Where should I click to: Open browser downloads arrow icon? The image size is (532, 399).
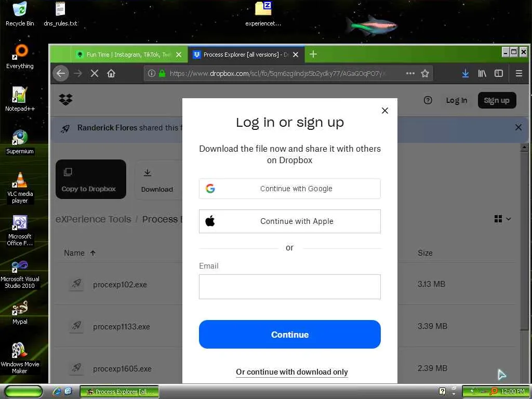[465, 73]
